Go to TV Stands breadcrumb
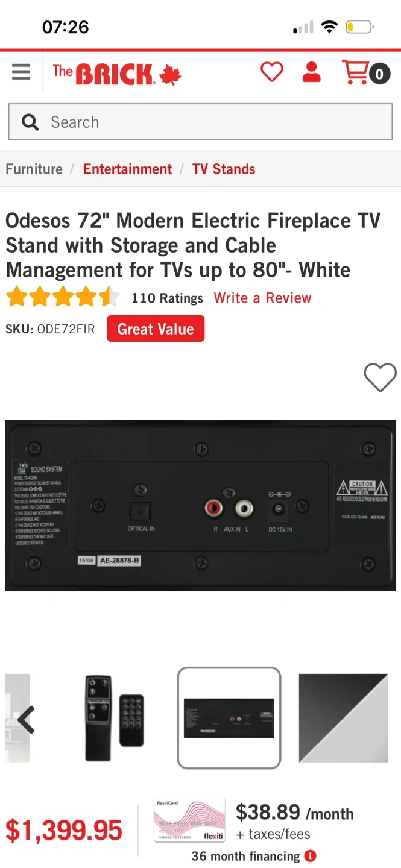Screen dimensions: 401x868 [x=224, y=169]
